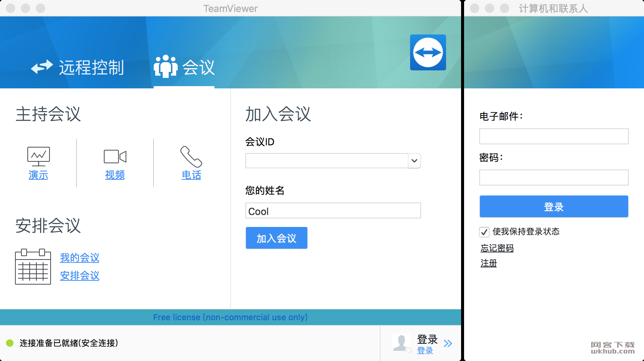
Task: Open the 演示 presentation link
Action: [38, 175]
